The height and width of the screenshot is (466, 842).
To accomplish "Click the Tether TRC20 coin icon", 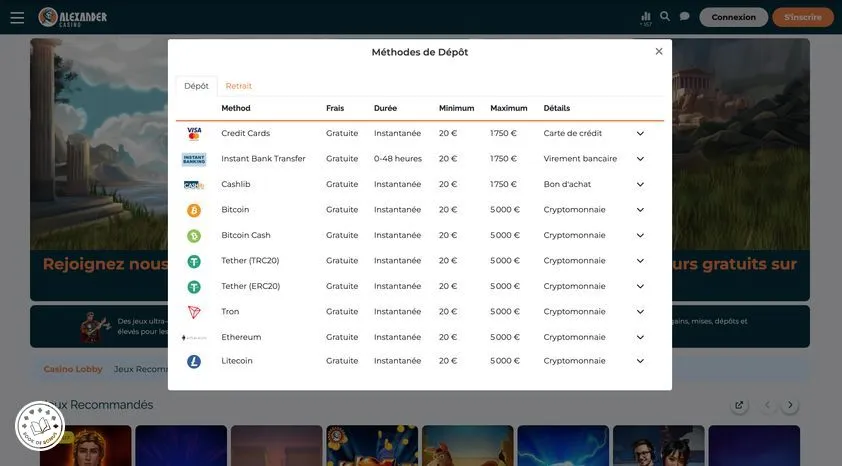I will 194,261.
